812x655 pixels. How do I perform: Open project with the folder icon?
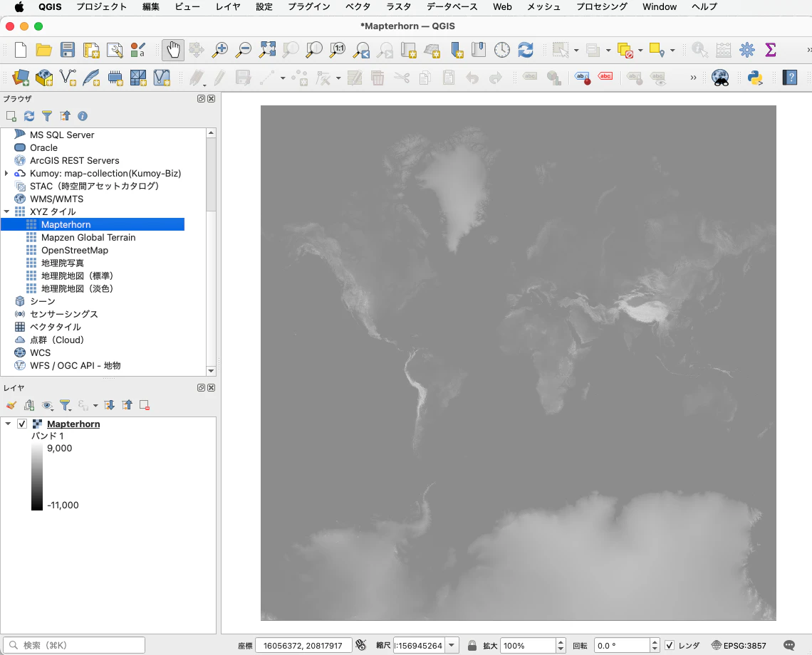44,51
